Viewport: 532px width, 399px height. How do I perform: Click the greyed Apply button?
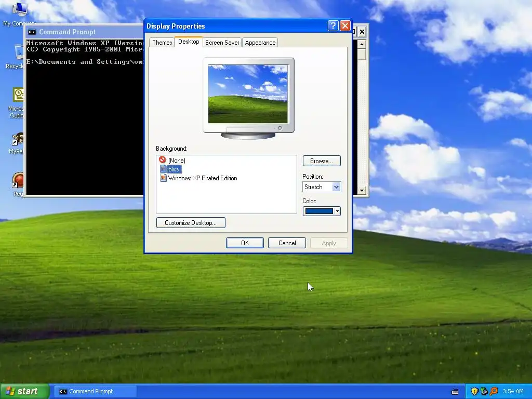pyautogui.click(x=329, y=243)
